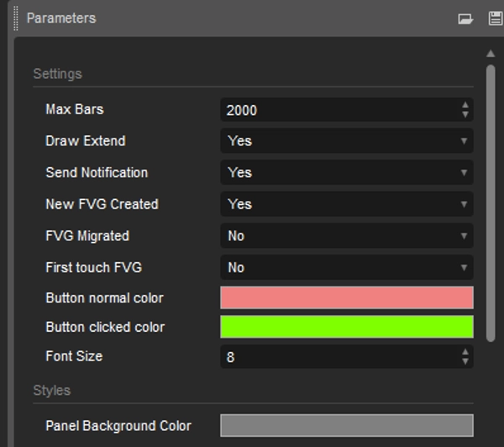Screen dimensions: 504x447
Task: Click the Max Bars label
Action: (75, 109)
